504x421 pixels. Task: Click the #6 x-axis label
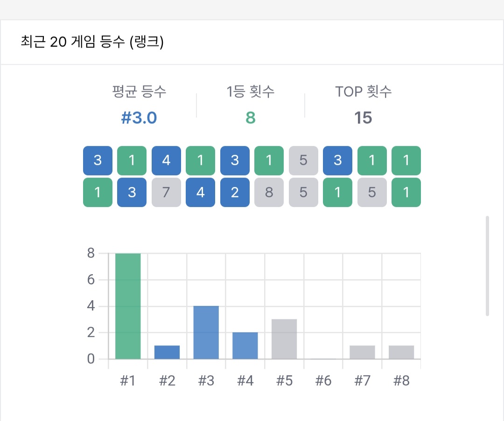click(323, 381)
